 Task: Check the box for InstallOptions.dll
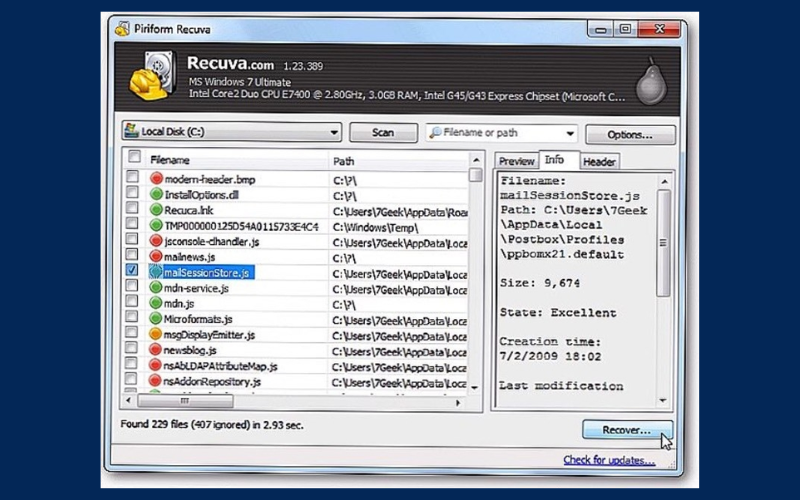tap(132, 192)
